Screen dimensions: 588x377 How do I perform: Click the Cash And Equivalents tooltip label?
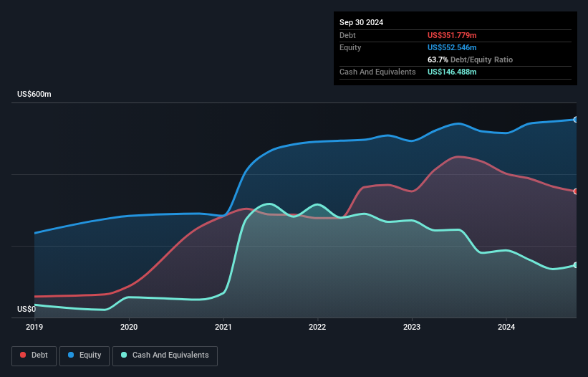click(x=377, y=72)
